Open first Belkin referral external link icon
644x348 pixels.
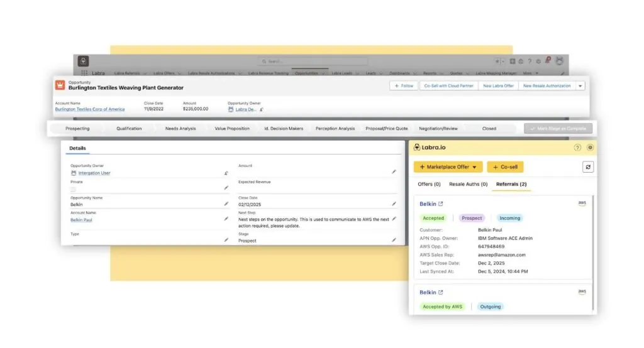click(x=441, y=204)
